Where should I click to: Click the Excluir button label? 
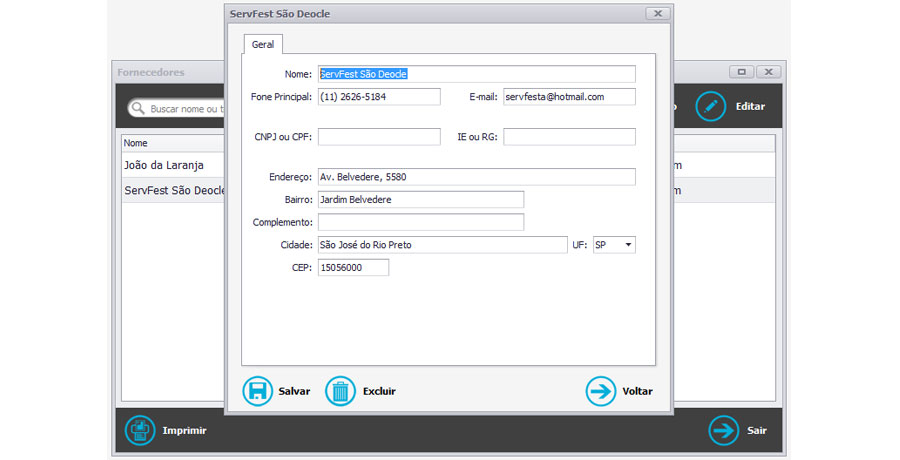[379, 391]
